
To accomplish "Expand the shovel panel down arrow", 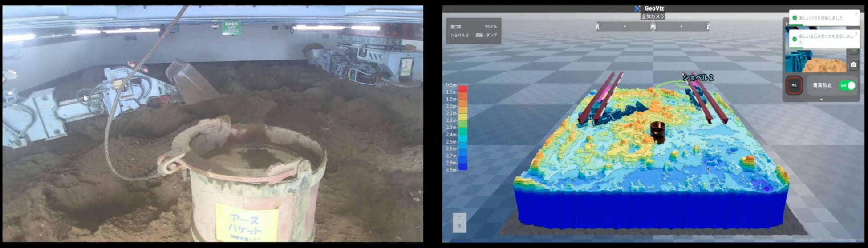I will click(821, 100).
